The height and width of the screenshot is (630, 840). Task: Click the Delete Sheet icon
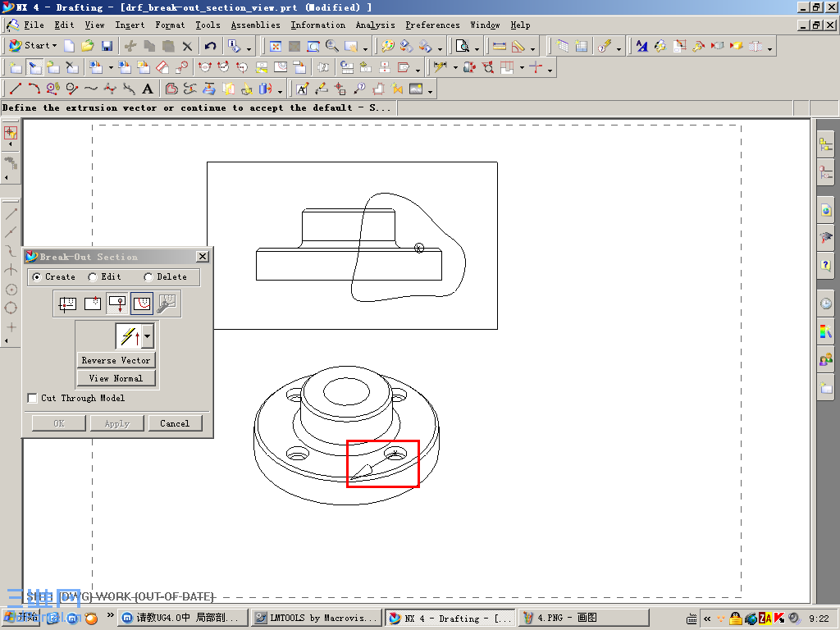(x=72, y=67)
